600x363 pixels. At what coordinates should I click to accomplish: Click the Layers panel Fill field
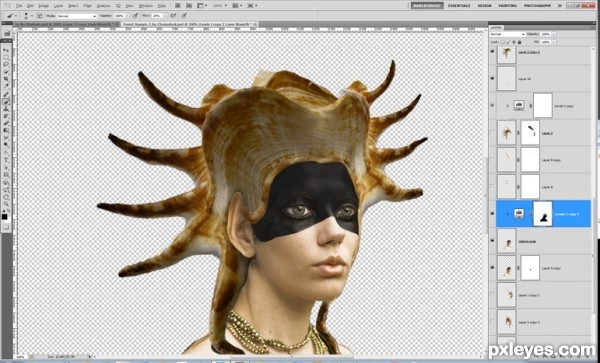pyautogui.click(x=546, y=42)
